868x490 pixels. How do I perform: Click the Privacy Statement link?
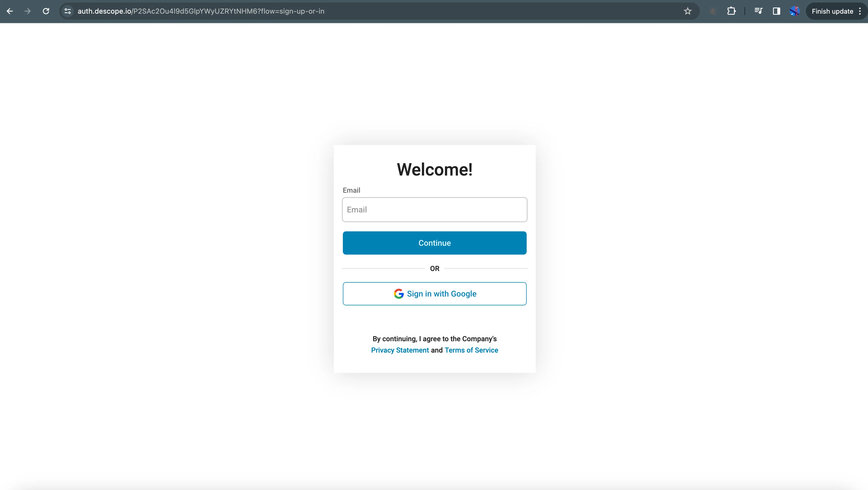pyautogui.click(x=400, y=350)
